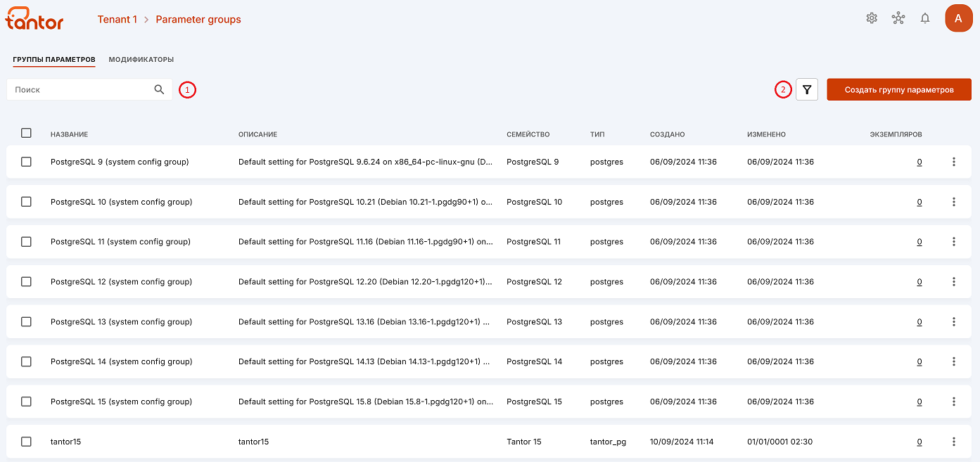Open actions menu for PostgreSQL 9 row

[x=954, y=162]
